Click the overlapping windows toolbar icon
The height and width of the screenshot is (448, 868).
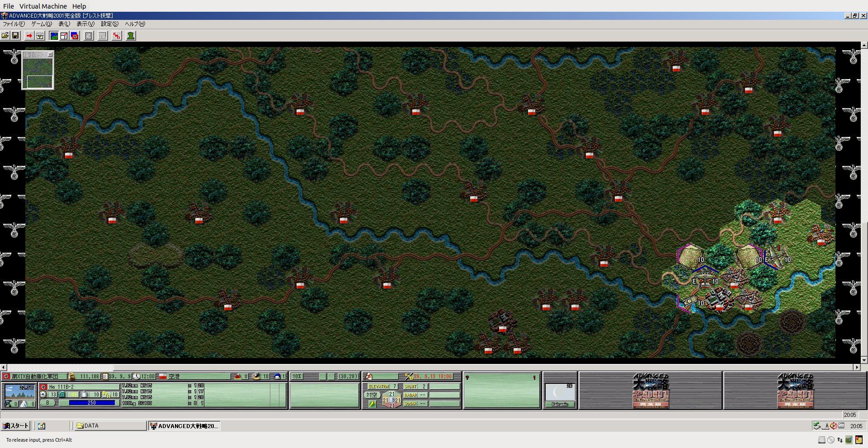[64, 36]
